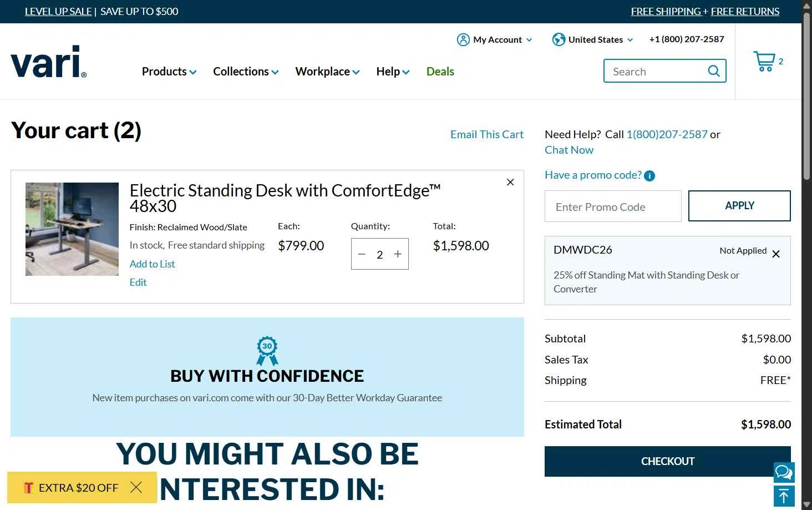
Task: Remove DMWDC26 promo code
Action: pyautogui.click(x=776, y=254)
